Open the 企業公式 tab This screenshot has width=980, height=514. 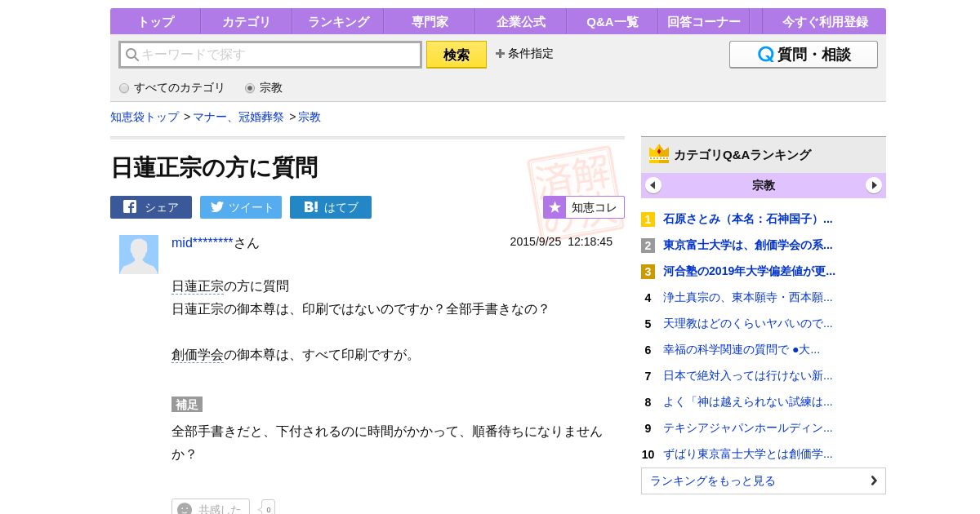coord(521,21)
